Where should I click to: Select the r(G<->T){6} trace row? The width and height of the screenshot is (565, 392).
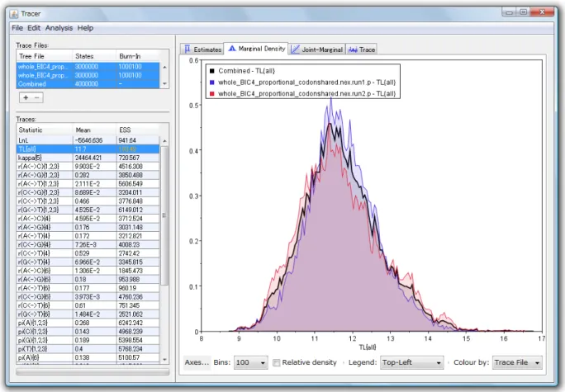tap(88, 314)
